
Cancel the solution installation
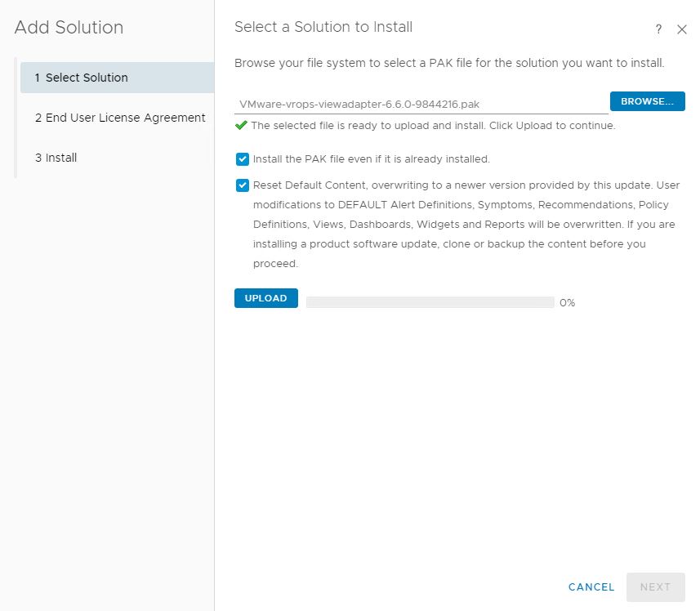[x=591, y=586]
